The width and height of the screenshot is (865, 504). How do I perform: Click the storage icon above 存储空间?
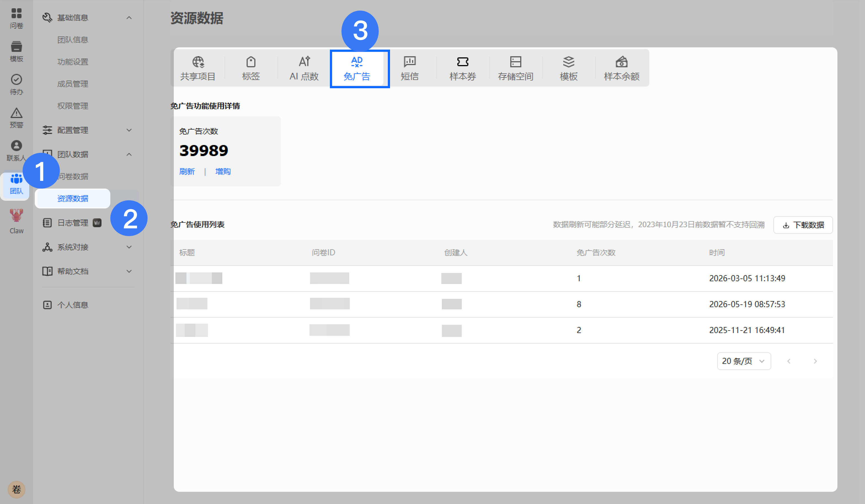coord(516,62)
